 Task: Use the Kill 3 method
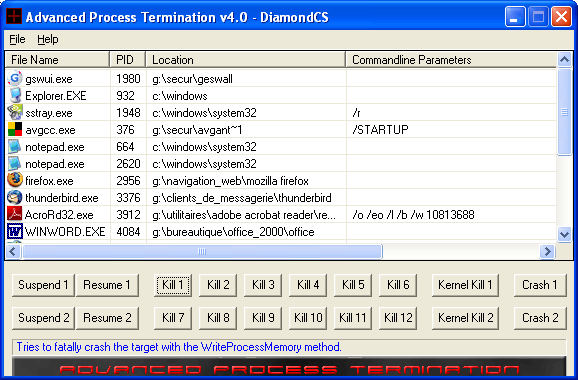[x=263, y=285]
